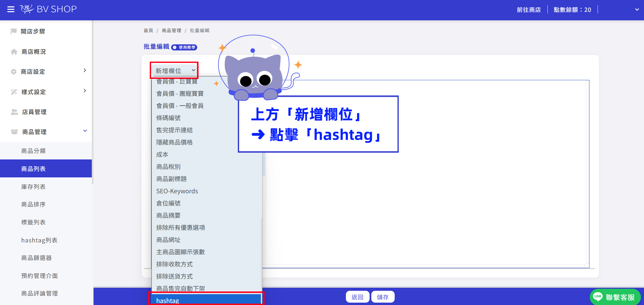Click the people icon beside 店員管理

14,112
